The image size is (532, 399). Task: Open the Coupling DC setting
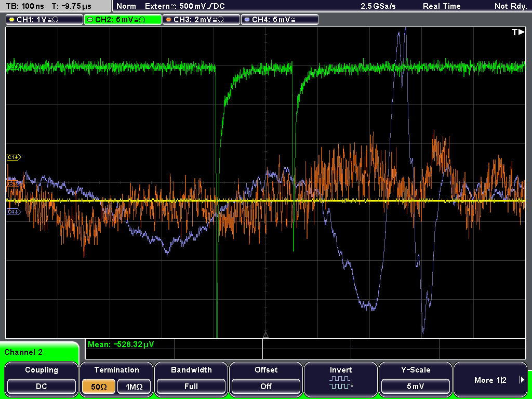click(42, 386)
